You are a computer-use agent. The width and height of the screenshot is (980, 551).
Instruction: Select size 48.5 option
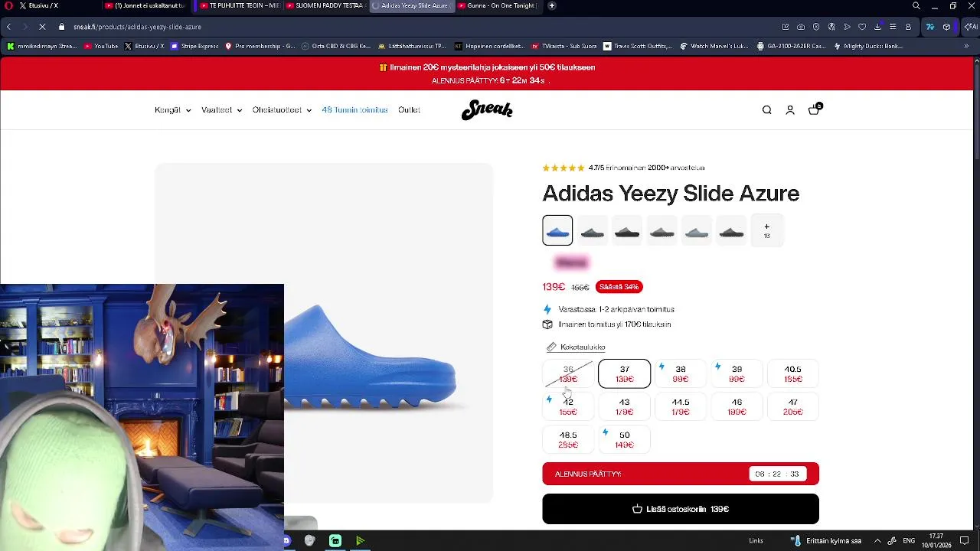coord(568,439)
